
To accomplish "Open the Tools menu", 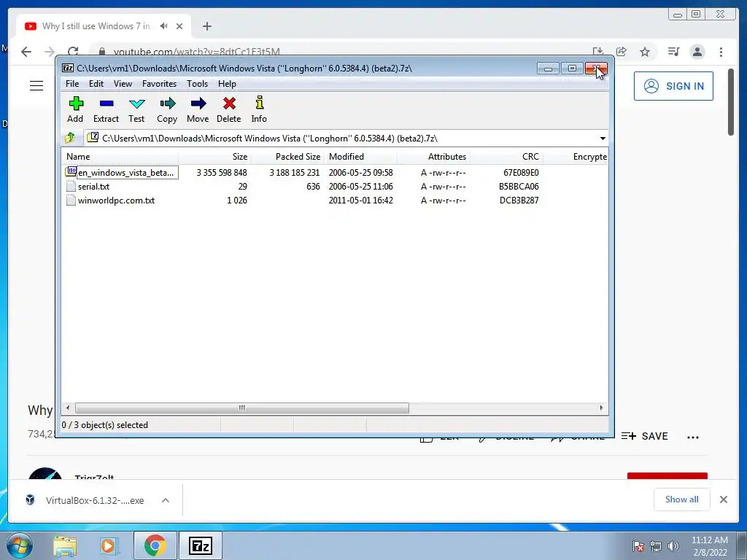I will coord(197,84).
